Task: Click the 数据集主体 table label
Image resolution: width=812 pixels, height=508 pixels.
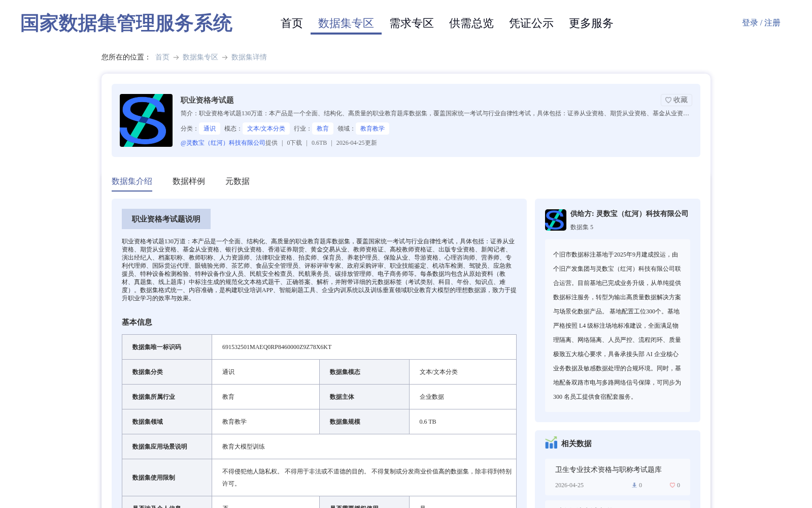Action: [342, 397]
